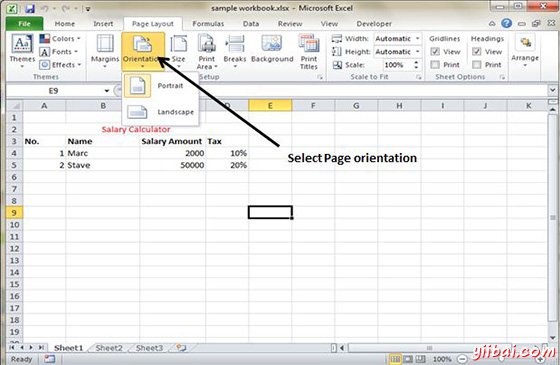Image resolution: width=560 pixels, height=365 pixels.
Task: Open the Breaks menu
Action: click(x=235, y=51)
